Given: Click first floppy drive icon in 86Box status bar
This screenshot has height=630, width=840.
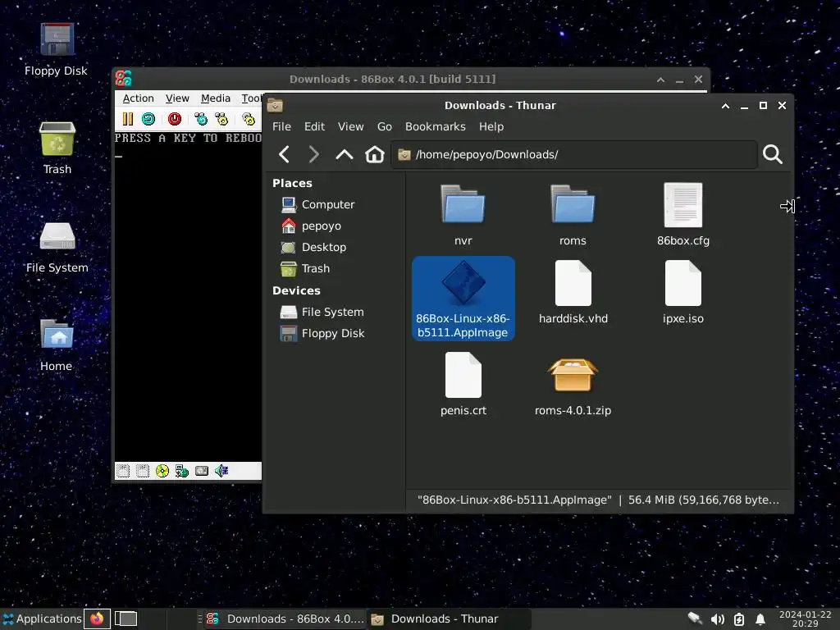Looking at the screenshot, I should point(123,471).
